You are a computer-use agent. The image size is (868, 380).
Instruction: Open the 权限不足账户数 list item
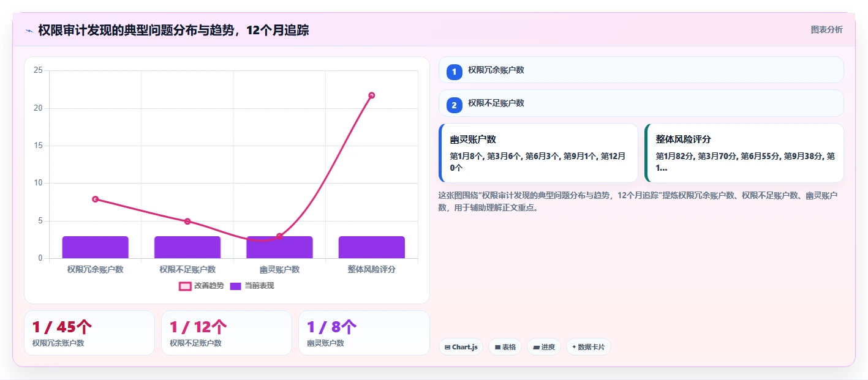pyautogui.click(x=641, y=103)
